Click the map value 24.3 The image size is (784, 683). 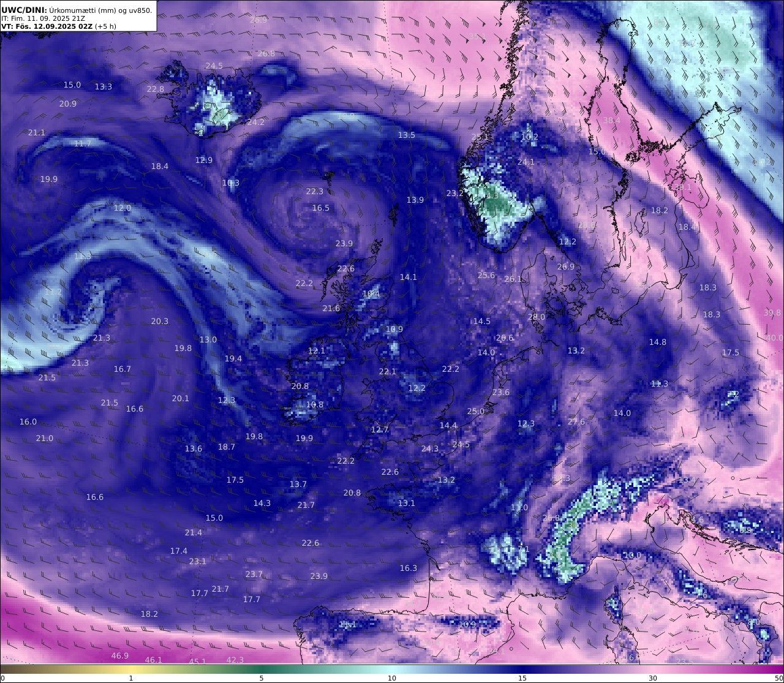pyautogui.click(x=430, y=449)
